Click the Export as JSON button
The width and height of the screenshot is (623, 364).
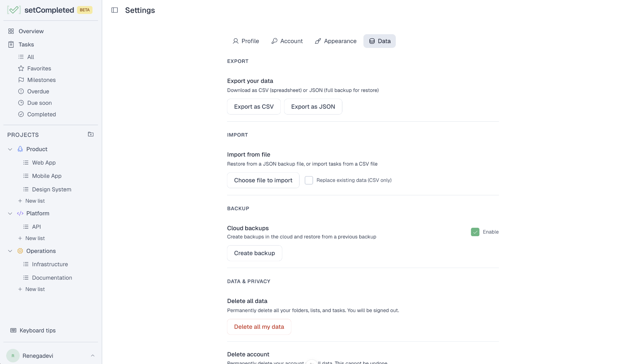click(x=312, y=106)
